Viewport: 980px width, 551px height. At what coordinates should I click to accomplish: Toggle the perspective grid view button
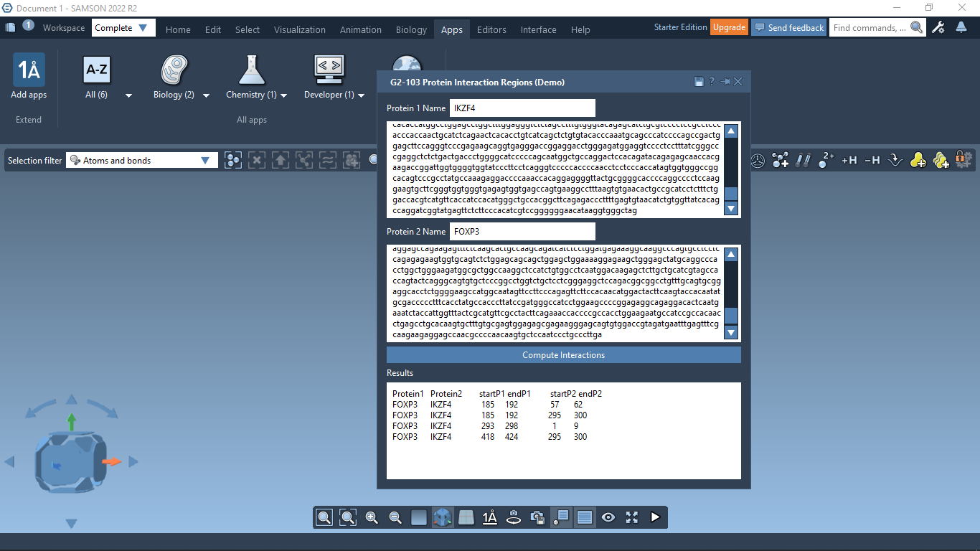point(466,517)
